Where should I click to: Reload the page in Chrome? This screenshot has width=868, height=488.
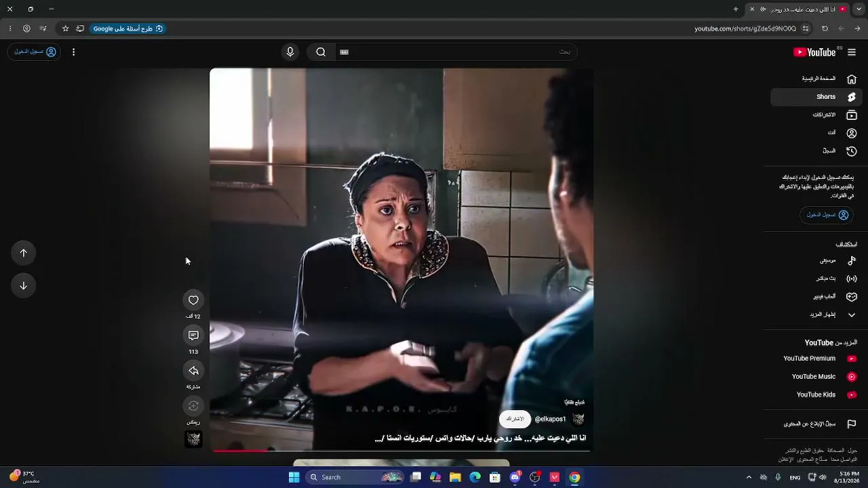[x=825, y=28]
